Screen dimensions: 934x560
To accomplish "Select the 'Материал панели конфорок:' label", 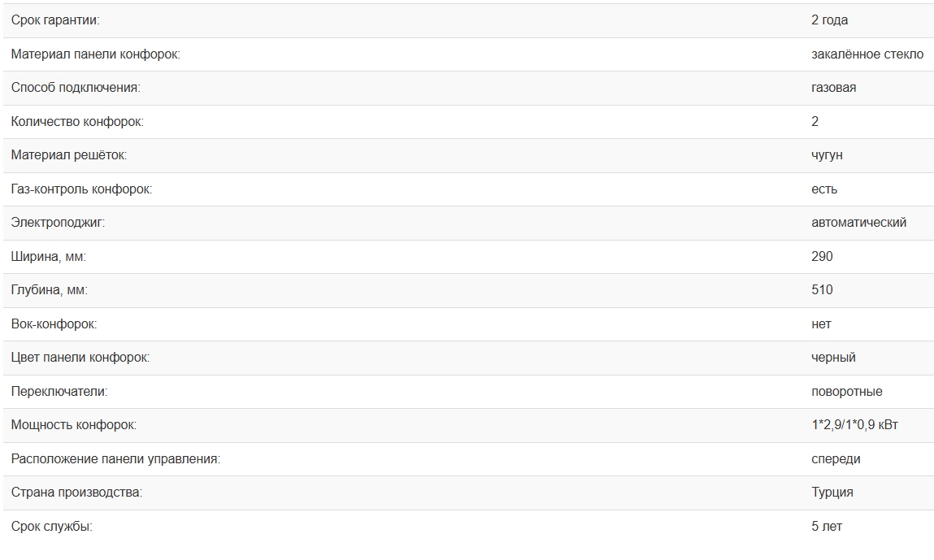I will click(95, 54).
